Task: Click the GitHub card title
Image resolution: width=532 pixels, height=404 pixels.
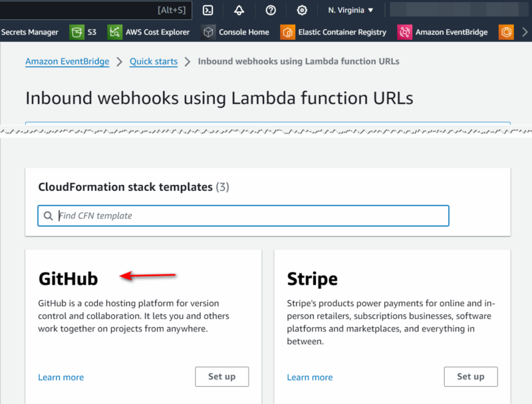Action: point(68,279)
